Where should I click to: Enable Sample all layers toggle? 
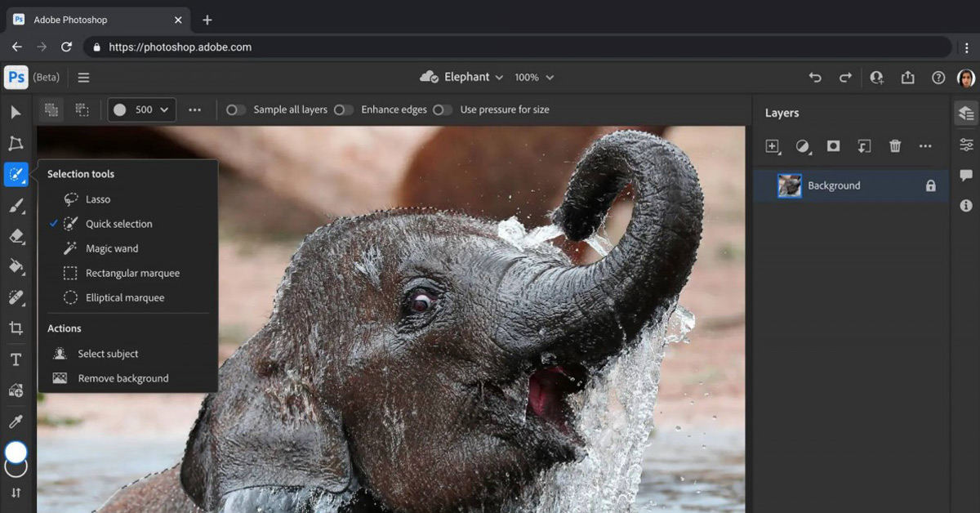pyautogui.click(x=236, y=109)
